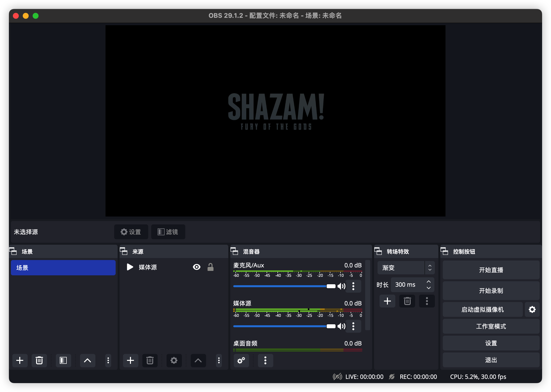Mute the 媒体源 speaker icon in mixer
Viewport: 551px width, 392px height.
pos(341,326)
